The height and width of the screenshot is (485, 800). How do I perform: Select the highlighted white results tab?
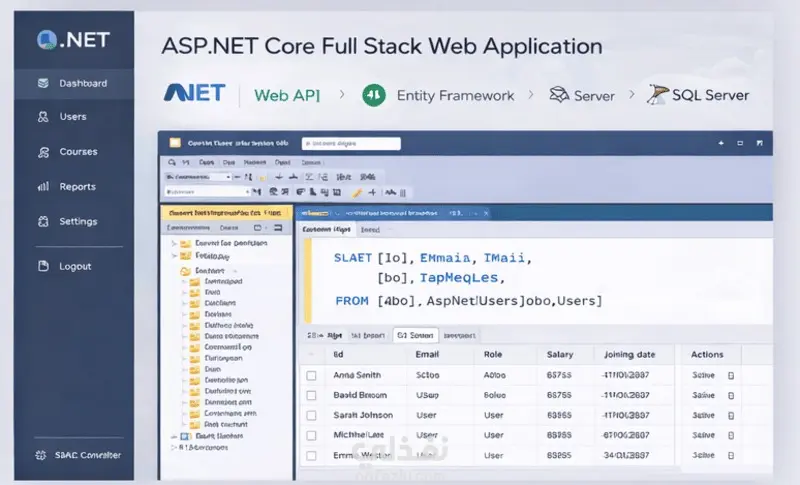tap(415, 336)
